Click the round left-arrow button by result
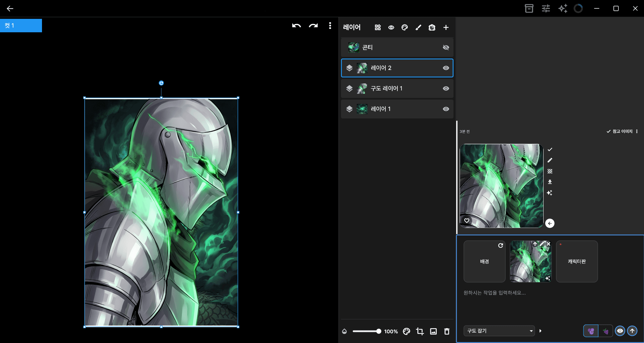Screen dimensions: 644x343 550,223
